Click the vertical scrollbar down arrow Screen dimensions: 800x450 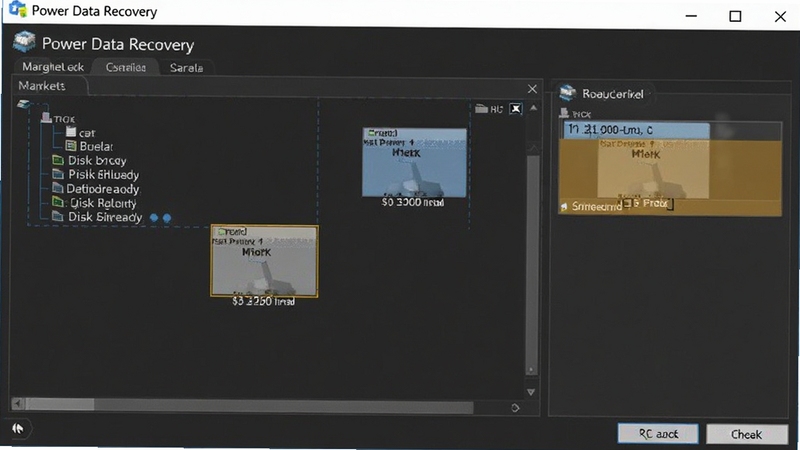[x=531, y=392]
